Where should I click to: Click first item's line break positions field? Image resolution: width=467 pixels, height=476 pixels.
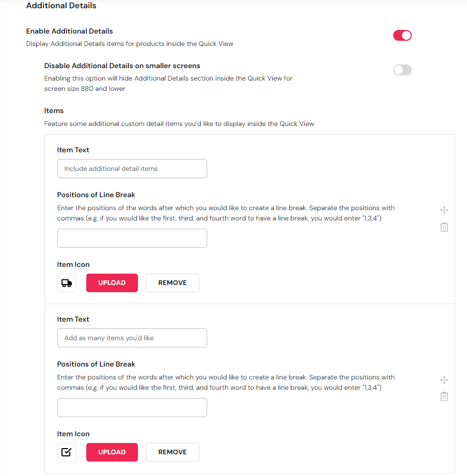coord(132,239)
